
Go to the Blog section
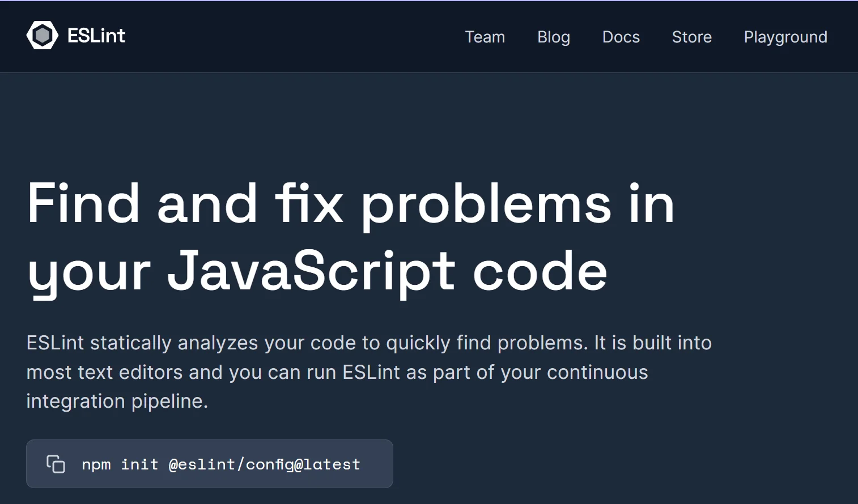click(x=553, y=37)
